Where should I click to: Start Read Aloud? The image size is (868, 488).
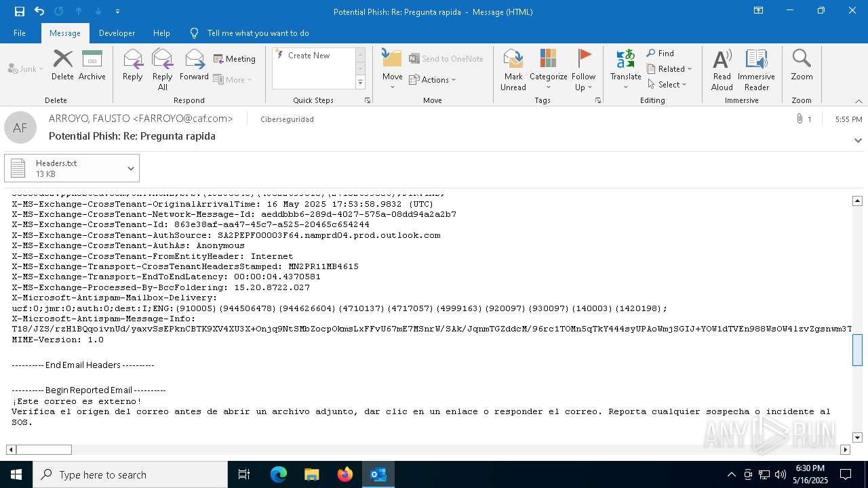pos(722,70)
